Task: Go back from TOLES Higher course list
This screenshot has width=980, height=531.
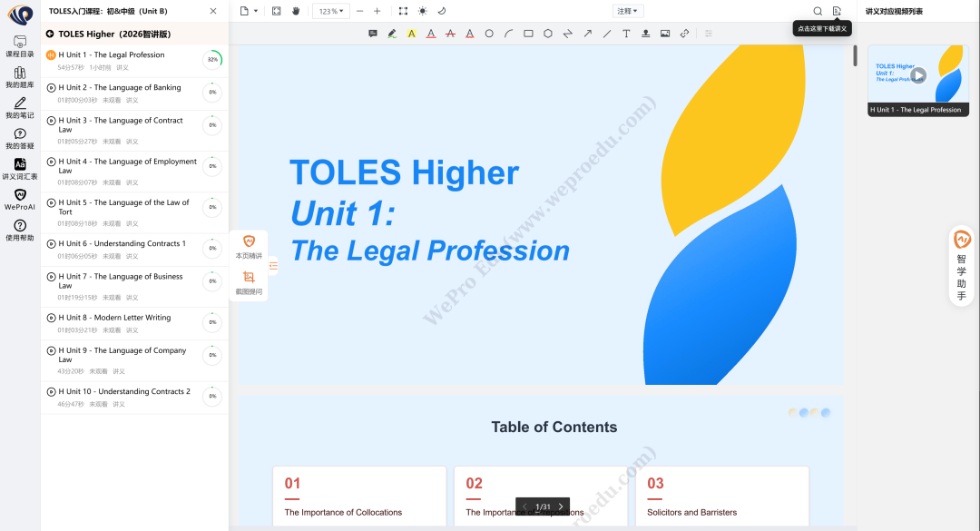Action: pyautogui.click(x=50, y=34)
